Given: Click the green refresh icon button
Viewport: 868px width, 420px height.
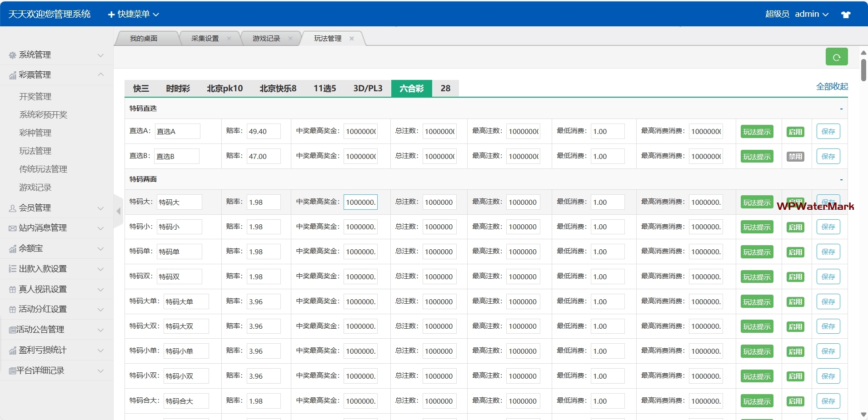Looking at the screenshot, I should (837, 57).
